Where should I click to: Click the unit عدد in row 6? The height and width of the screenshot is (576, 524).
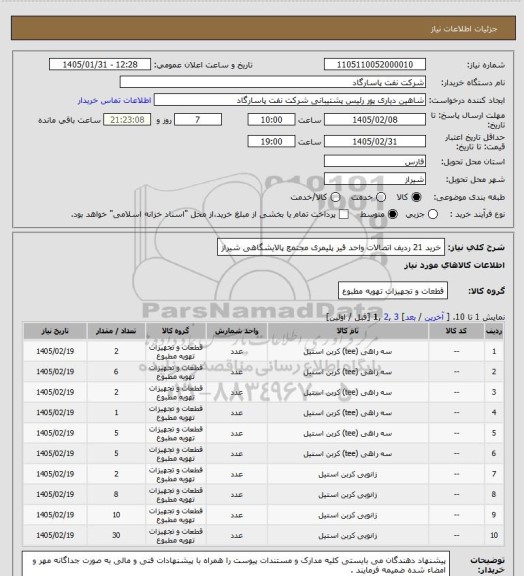point(237,454)
